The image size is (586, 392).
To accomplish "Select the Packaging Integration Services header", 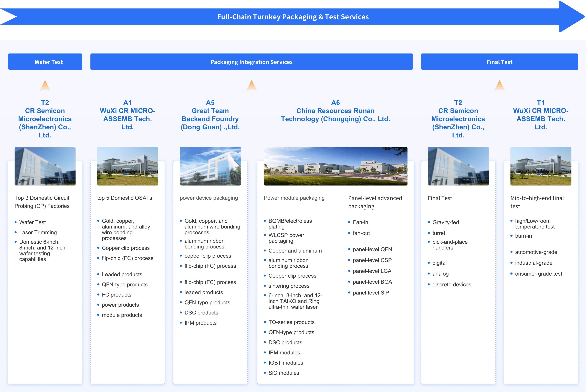I will coord(251,62).
